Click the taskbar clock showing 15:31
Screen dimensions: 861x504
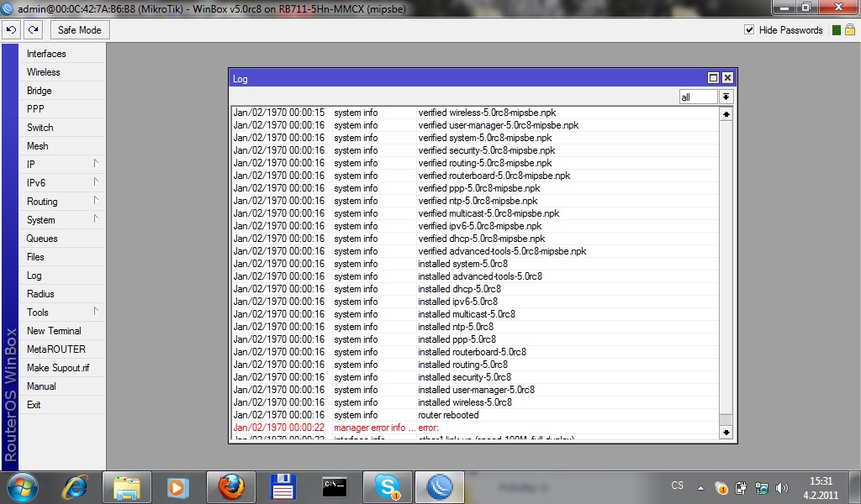point(821,487)
